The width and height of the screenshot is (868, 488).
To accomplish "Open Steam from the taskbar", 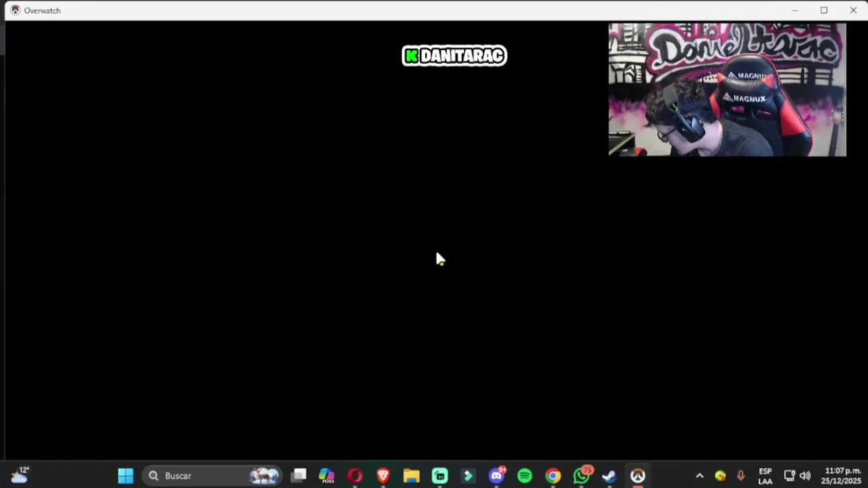I will tap(610, 476).
